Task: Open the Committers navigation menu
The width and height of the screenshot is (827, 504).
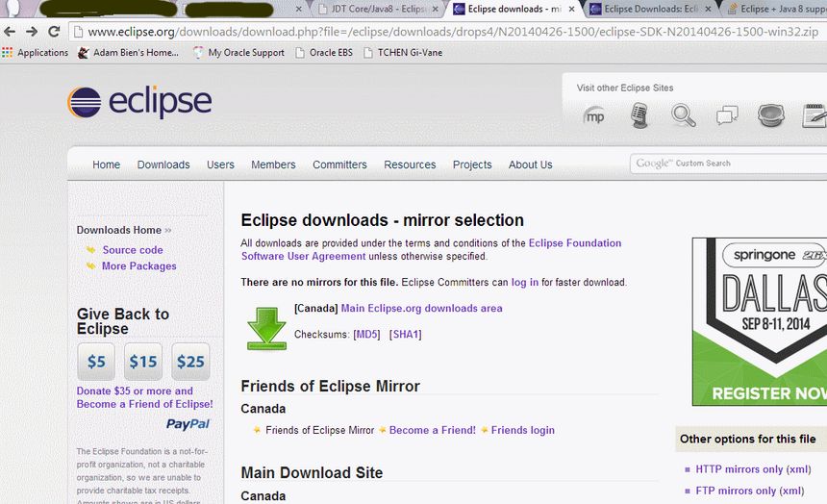Action: pyautogui.click(x=339, y=164)
